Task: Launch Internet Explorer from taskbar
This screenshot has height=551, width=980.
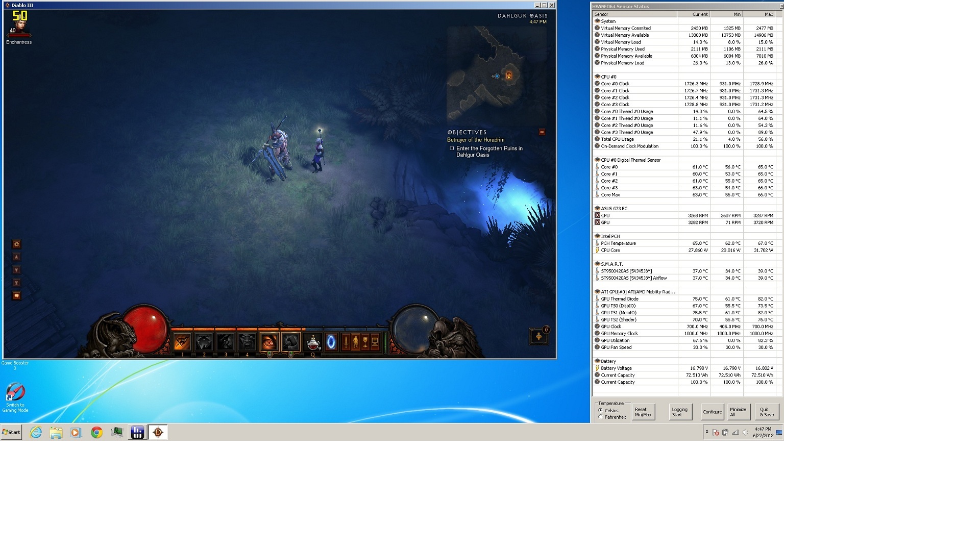Action: (36, 432)
